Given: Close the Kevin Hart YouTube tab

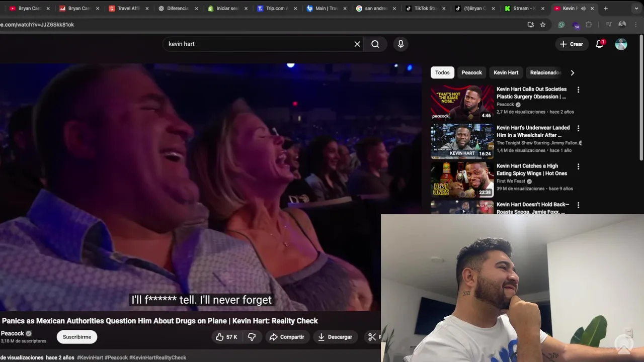Looking at the screenshot, I should pos(592,9).
